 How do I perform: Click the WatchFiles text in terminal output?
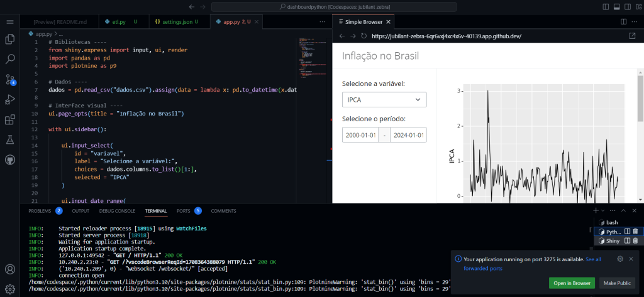pos(191,228)
